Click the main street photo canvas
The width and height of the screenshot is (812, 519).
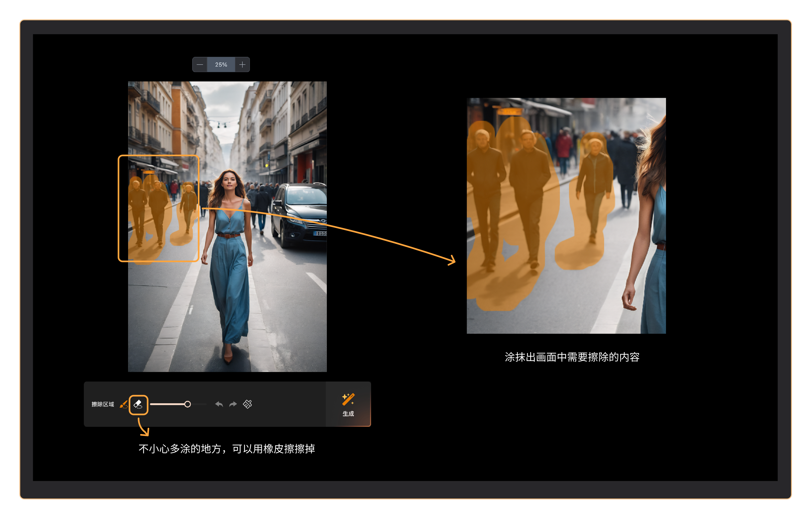(x=227, y=227)
